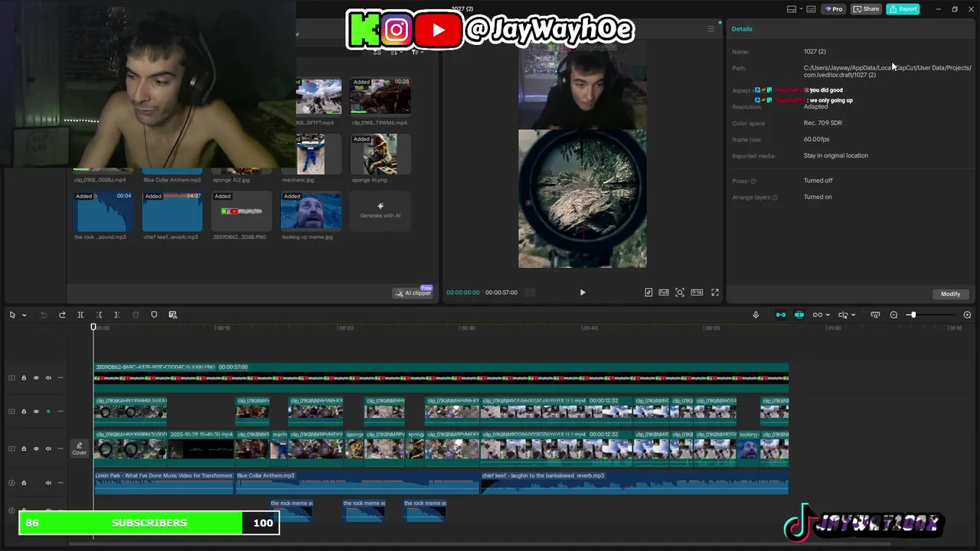
Task: Open the media filter dropdown
Action: tap(417, 52)
